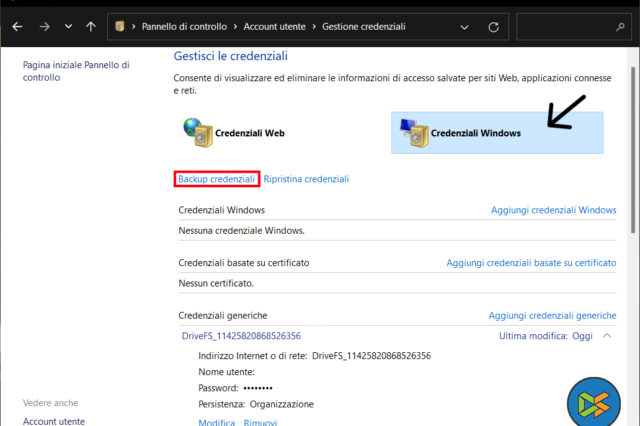This screenshot has width=640, height=426.
Task: Click the masked Password value
Action: point(258,388)
